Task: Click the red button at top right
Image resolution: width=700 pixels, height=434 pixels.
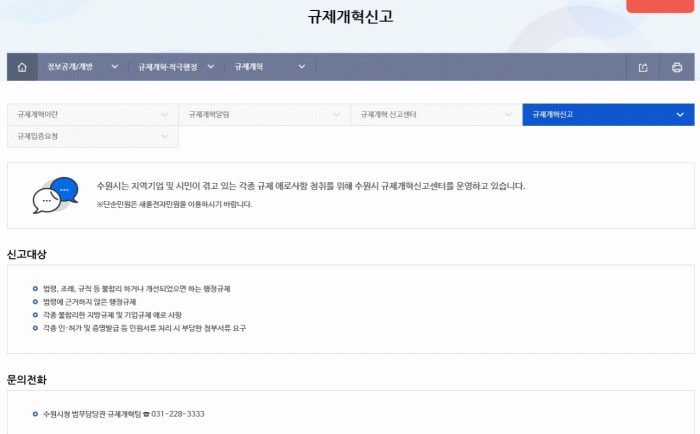Action: (x=661, y=5)
